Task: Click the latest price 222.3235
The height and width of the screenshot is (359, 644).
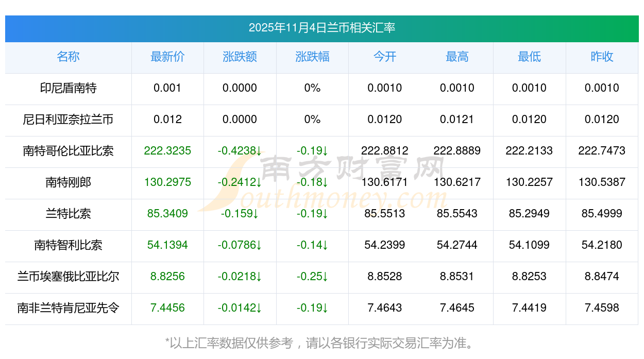Action: click(167, 151)
